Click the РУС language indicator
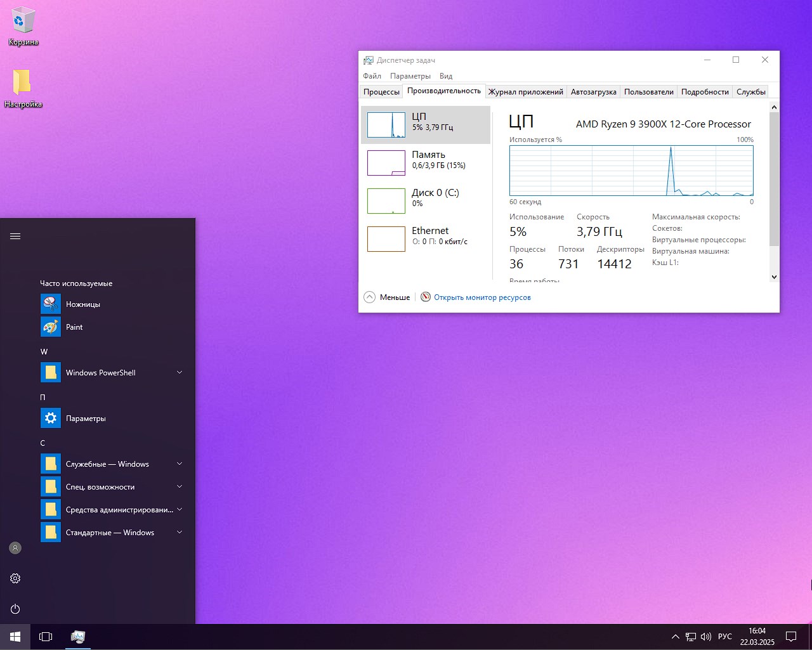This screenshot has width=812, height=650. click(x=725, y=637)
